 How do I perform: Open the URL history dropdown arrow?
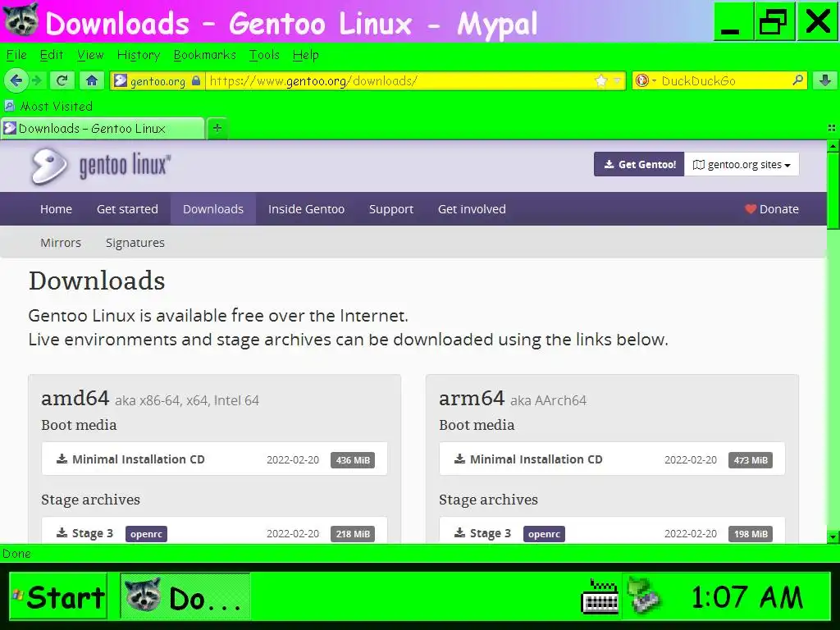(617, 81)
